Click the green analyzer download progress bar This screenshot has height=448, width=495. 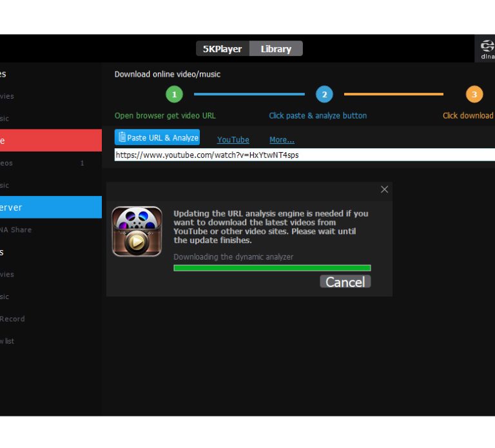272,268
